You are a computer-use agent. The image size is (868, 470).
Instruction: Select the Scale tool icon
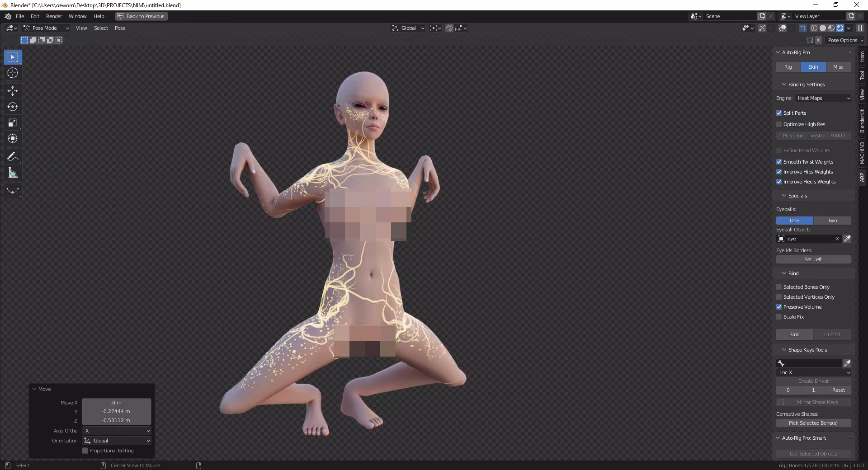pyautogui.click(x=13, y=122)
